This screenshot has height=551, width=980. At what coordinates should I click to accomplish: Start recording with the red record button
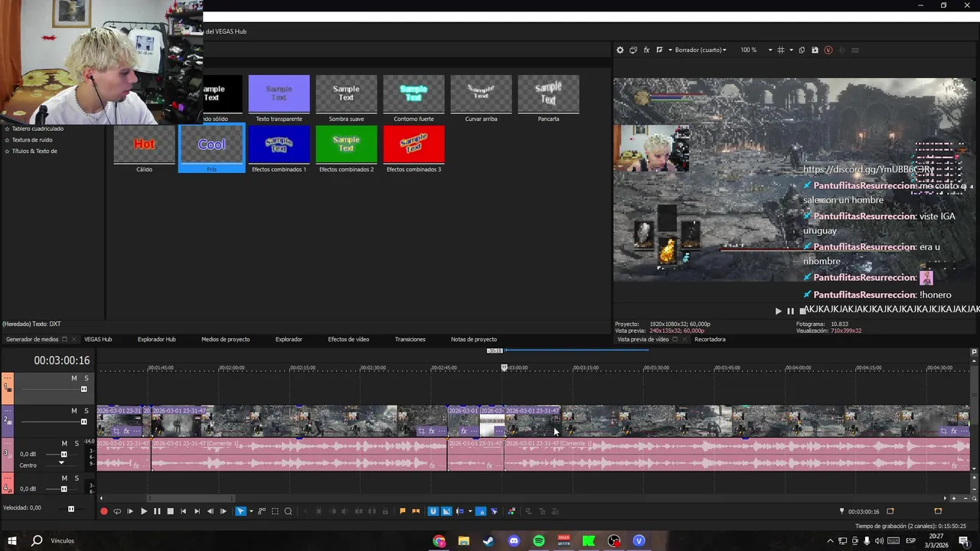104,511
